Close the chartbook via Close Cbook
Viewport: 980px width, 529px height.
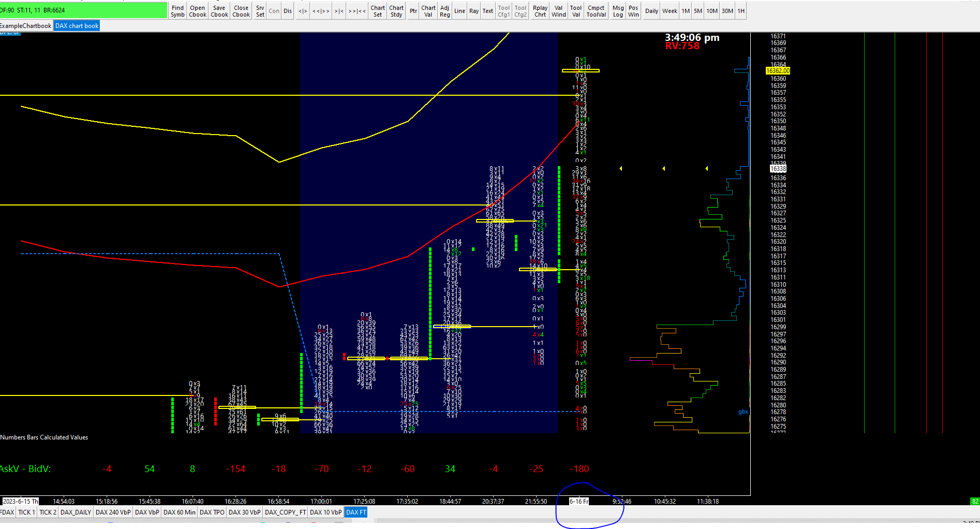point(241,11)
